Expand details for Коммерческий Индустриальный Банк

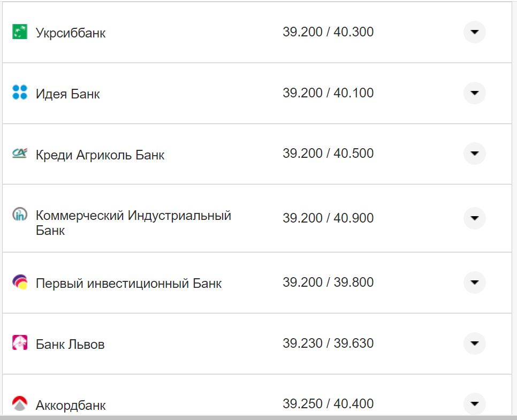[x=474, y=218]
